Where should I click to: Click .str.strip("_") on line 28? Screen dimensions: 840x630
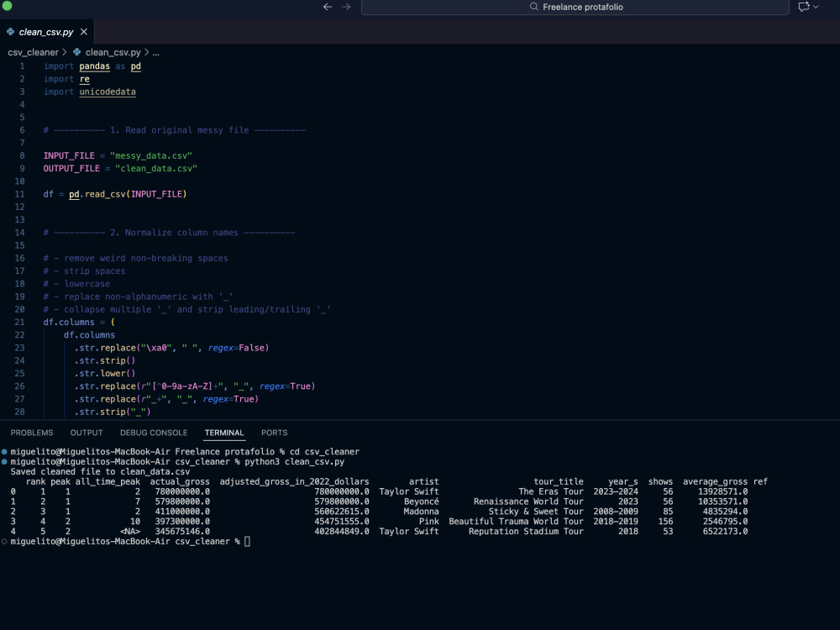click(x=113, y=412)
